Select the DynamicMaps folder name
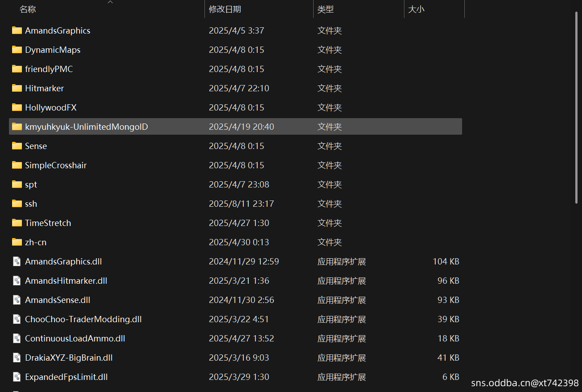Image resolution: width=582 pixels, height=392 pixels. tap(53, 50)
